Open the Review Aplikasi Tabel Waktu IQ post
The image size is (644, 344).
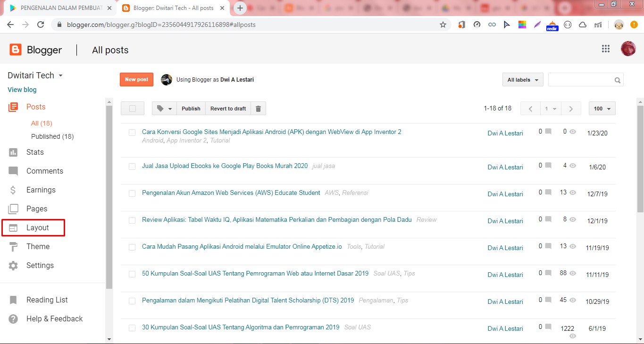(x=277, y=219)
